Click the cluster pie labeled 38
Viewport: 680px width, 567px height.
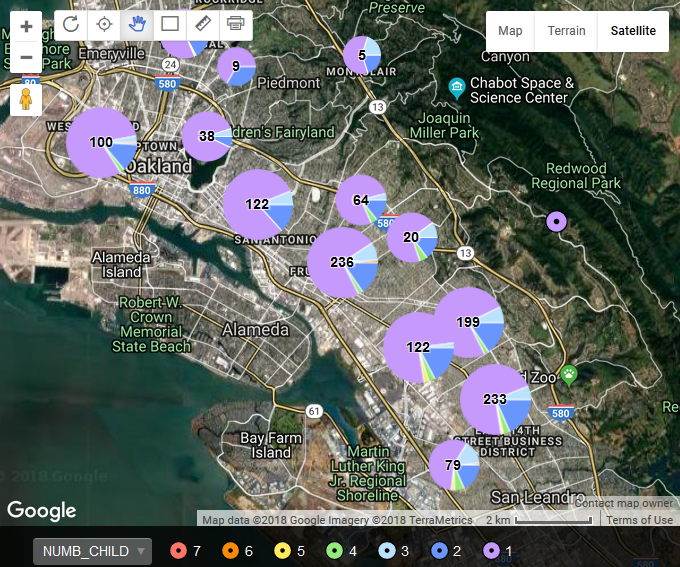click(x=207, y=136)
